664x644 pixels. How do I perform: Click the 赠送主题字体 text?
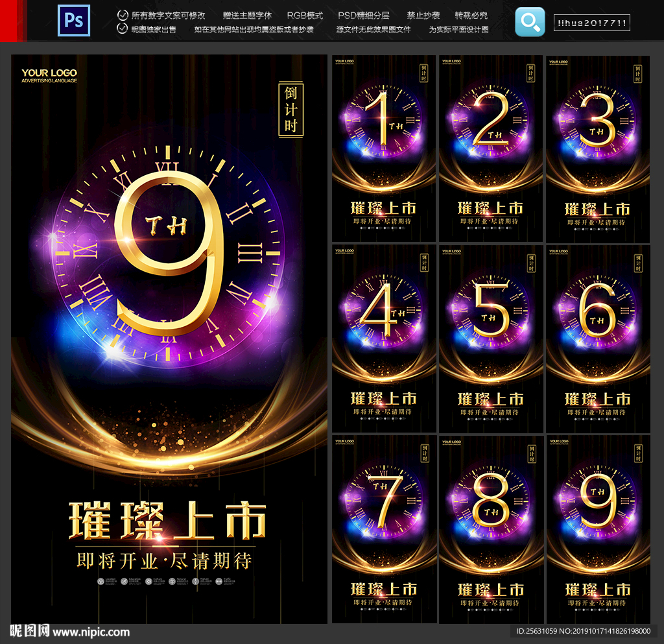pos(247,16)
